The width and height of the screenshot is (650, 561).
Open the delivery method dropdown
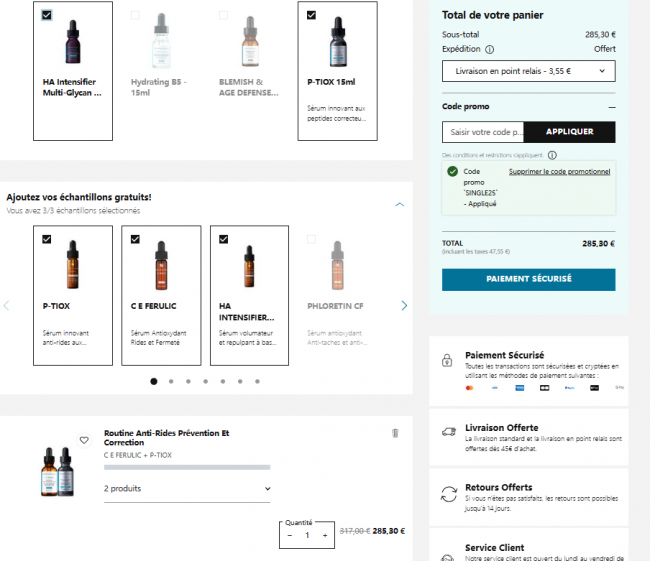(528, 71)
